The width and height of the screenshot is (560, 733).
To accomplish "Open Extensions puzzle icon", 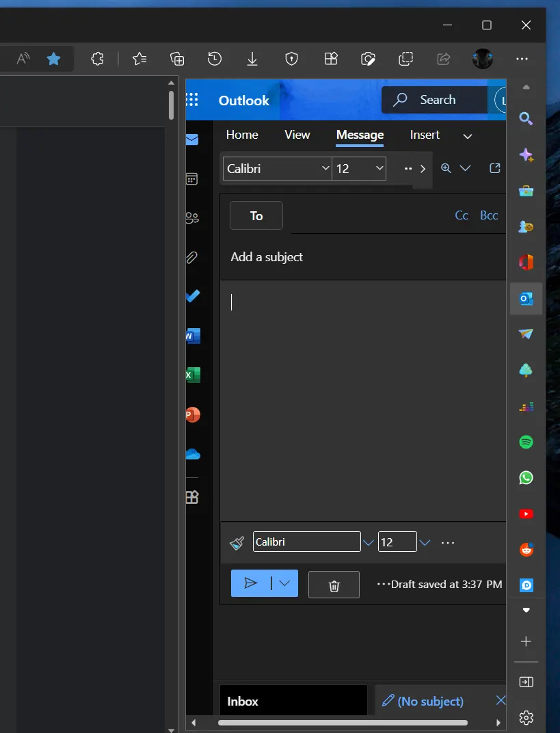I will point(97,59).
